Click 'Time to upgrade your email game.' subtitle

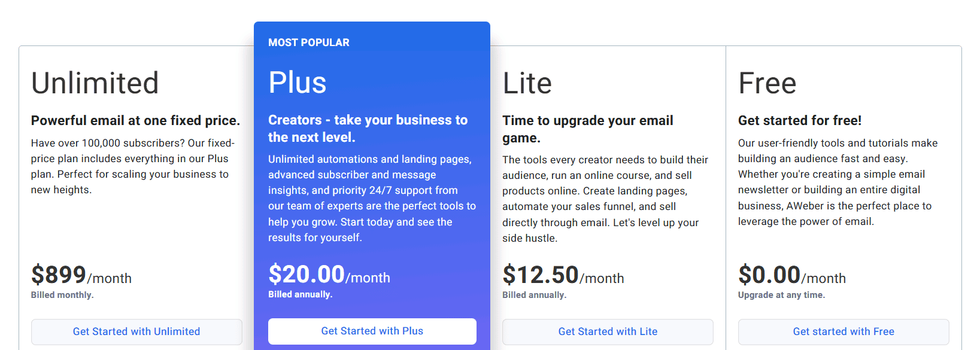tap(588, 129)
